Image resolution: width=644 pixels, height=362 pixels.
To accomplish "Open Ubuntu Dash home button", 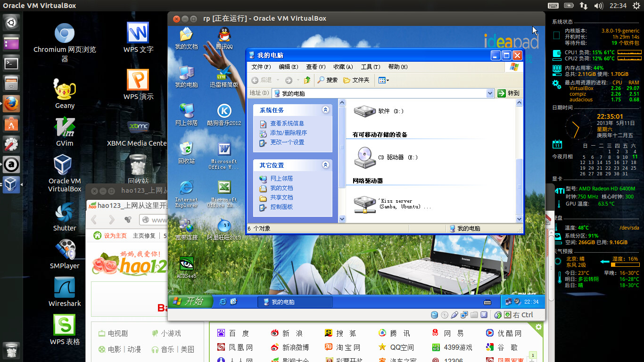I will click(x=11, y=22).
